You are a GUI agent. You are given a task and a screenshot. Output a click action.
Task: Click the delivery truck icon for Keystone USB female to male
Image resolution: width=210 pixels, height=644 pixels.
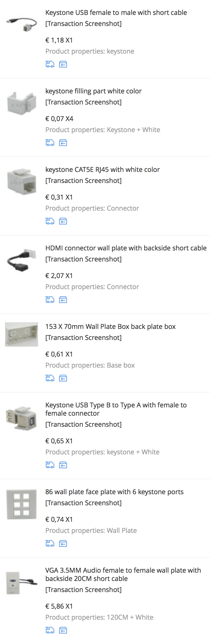[50, 64]
